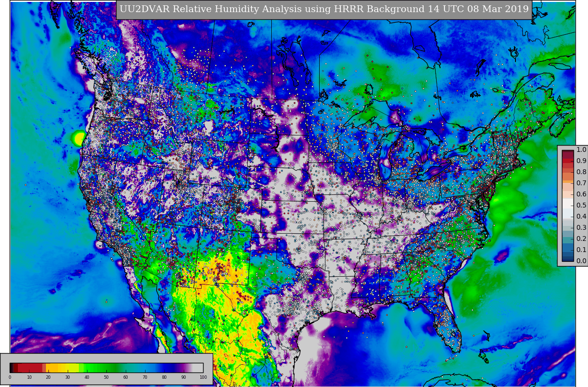This screenshot has width=588, height=387.
Task: Pick the dark maroon top segment of the right colorbar
Action: coord(568,154)
